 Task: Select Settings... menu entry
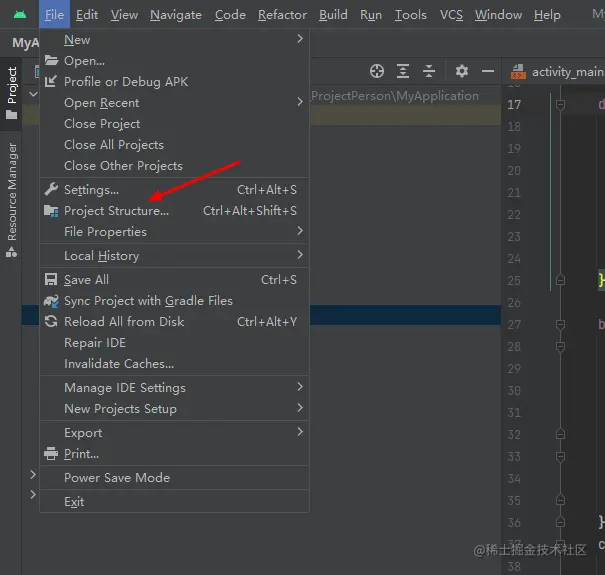click(174, 189)
